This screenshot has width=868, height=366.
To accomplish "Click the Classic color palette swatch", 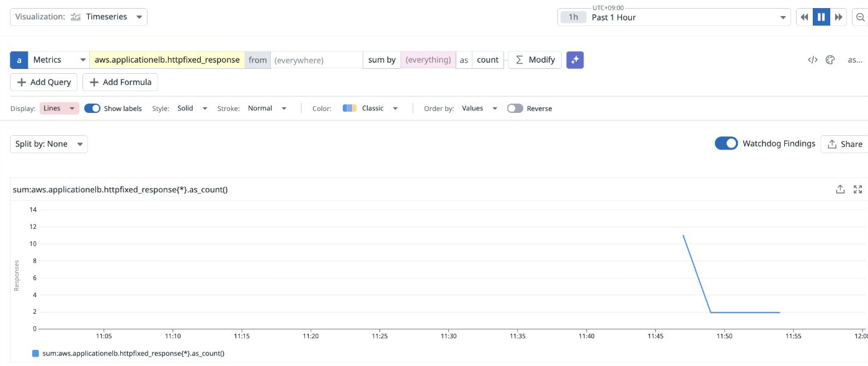I will [x=350, y=108].
